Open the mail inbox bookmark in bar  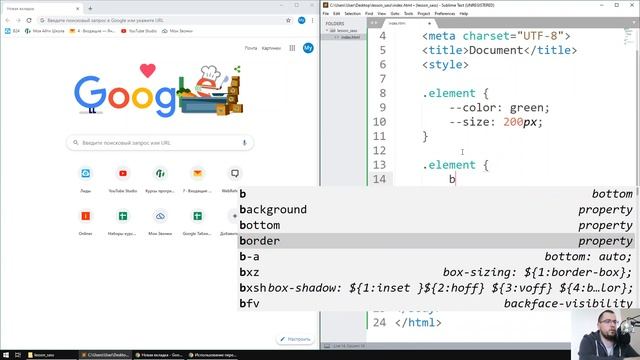pos(92,31)
